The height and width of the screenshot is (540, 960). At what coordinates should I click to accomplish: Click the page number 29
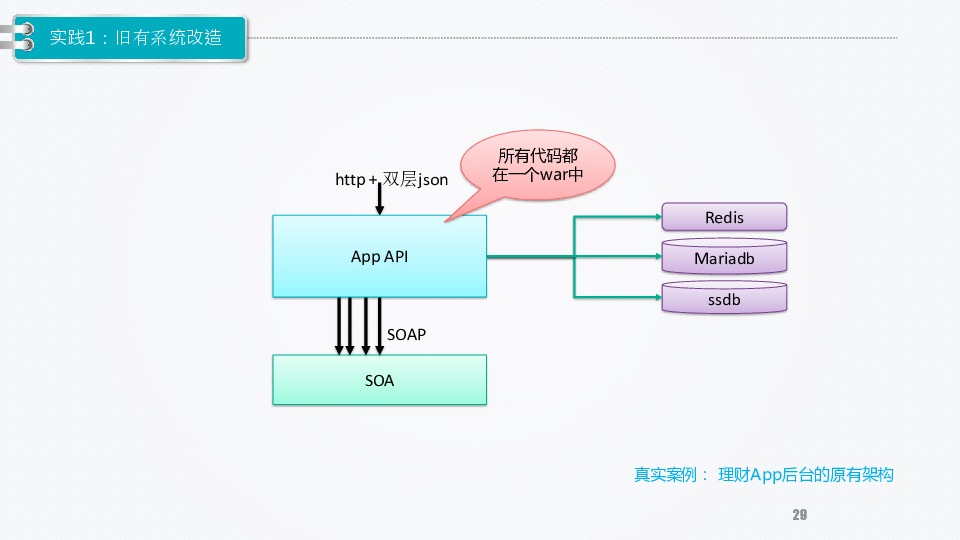click(x=800, y=515)
